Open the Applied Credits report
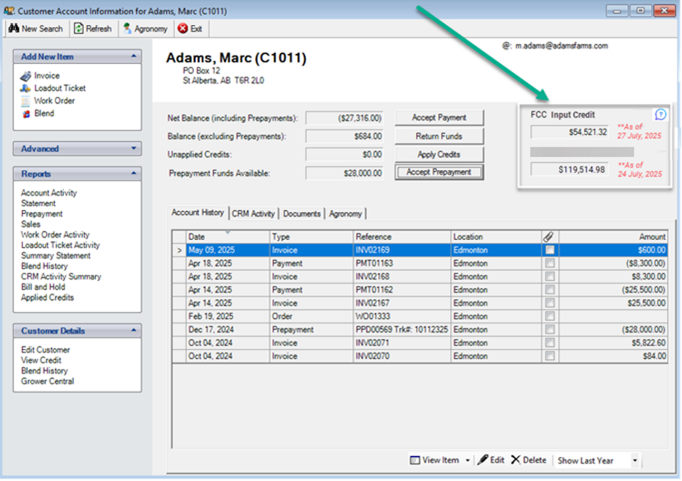 pyautogui.click(x=47, y=297)
